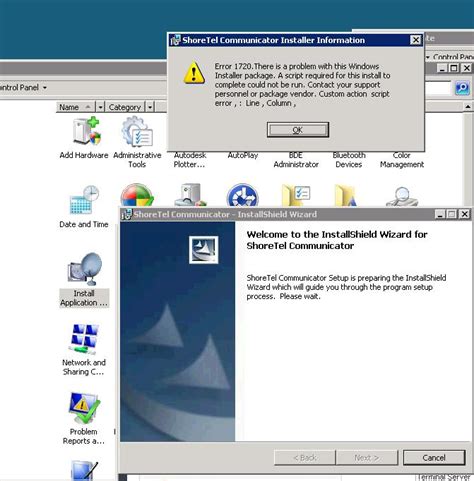Click the search input field in Control Panel
Viewport: 474px width, 481px height.
coord(439,88)
